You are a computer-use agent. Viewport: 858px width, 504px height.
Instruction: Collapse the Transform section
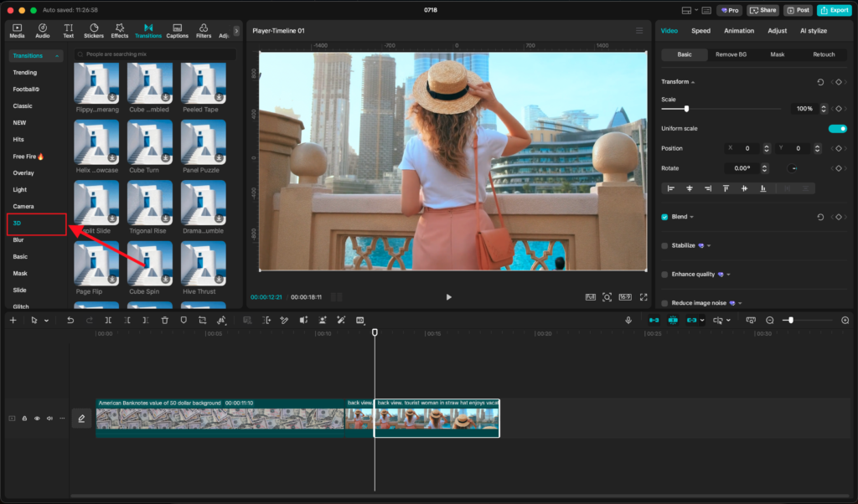(693, 82)
